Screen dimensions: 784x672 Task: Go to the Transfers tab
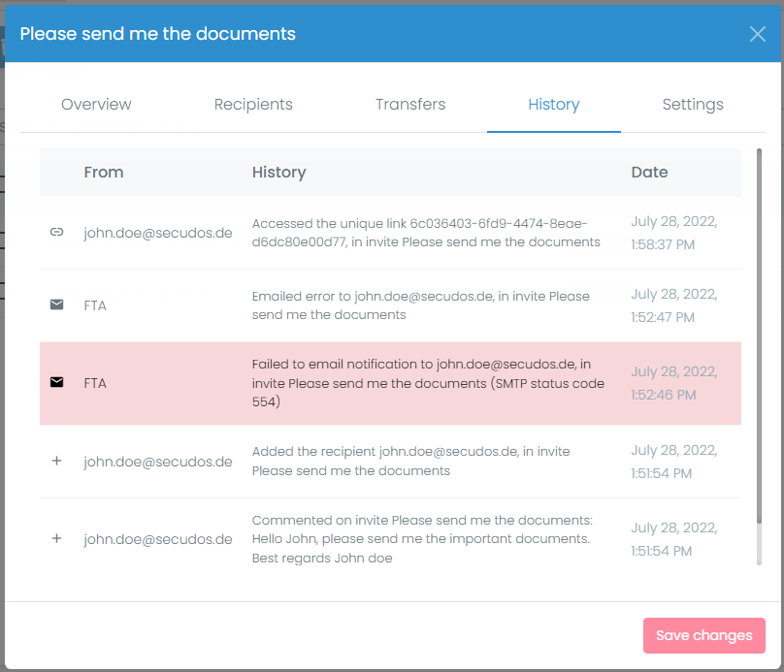pos(410,105)
